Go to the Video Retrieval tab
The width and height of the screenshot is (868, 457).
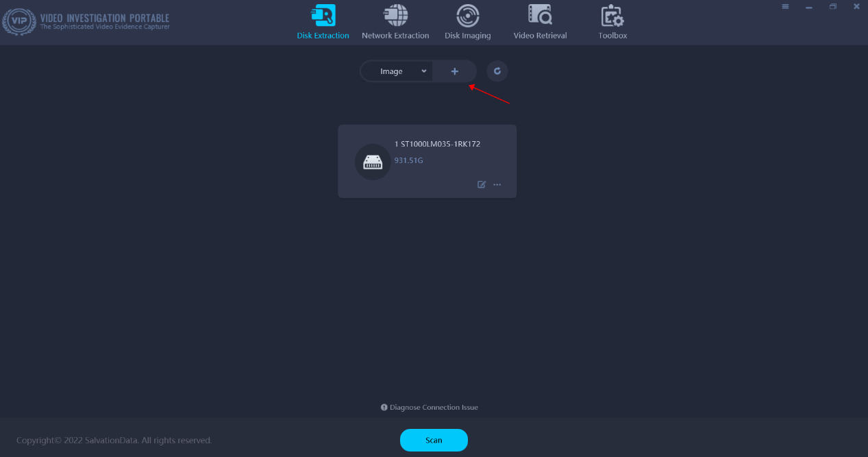[x=540, y=22]
